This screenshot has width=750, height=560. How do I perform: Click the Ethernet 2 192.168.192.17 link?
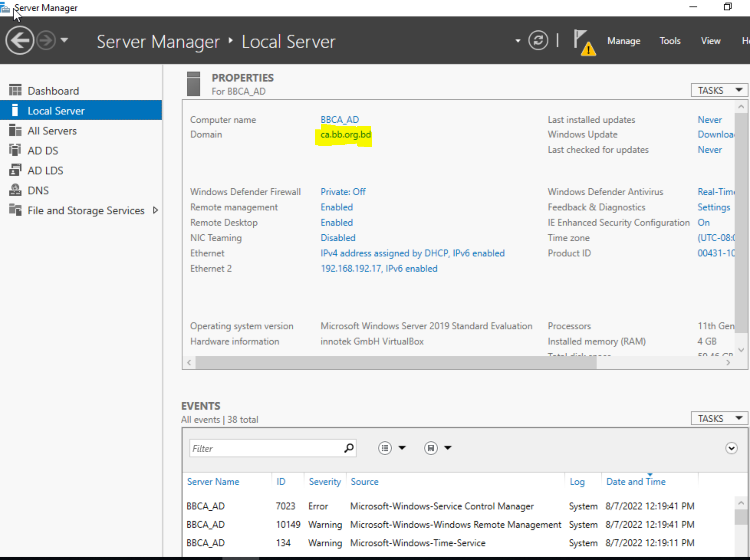[379, 268]
